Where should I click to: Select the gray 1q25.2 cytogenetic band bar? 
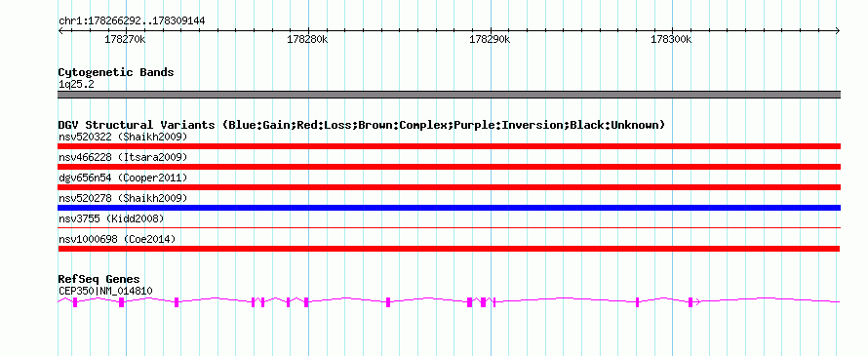pyautogui.click(x=449, y=95)
